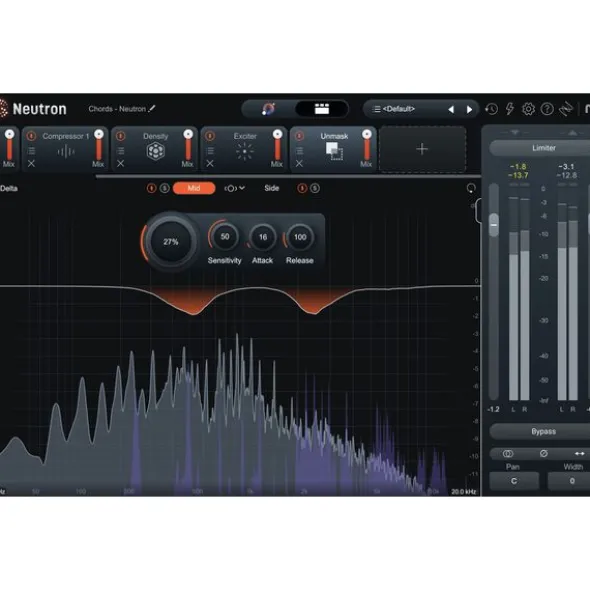Screen dimensions: 590x591
Task: Remove the Density module
Action: click(x=121, y=164)
